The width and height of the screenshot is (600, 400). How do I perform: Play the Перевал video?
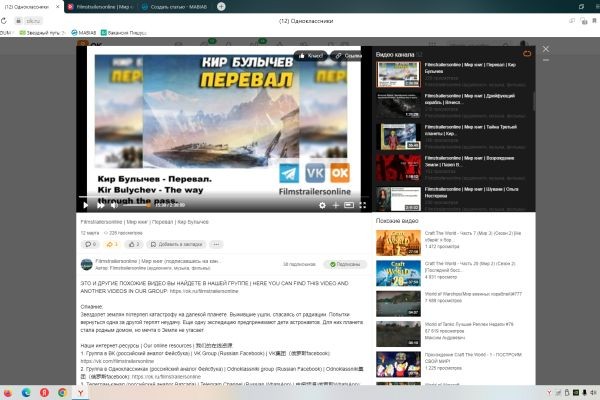point(85,205)
